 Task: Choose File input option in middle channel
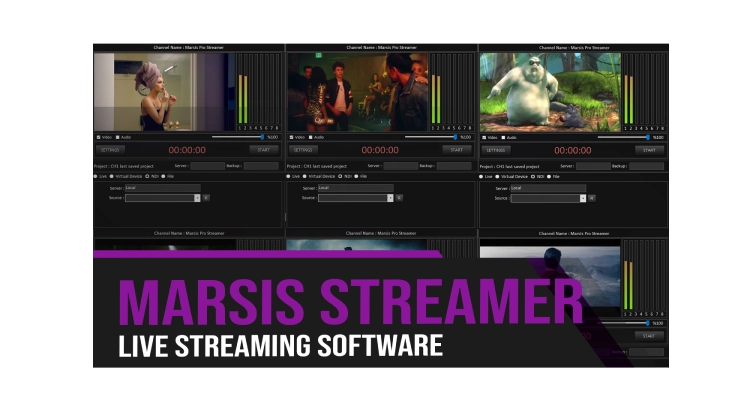pyautogui.click(x=357, y=176)
